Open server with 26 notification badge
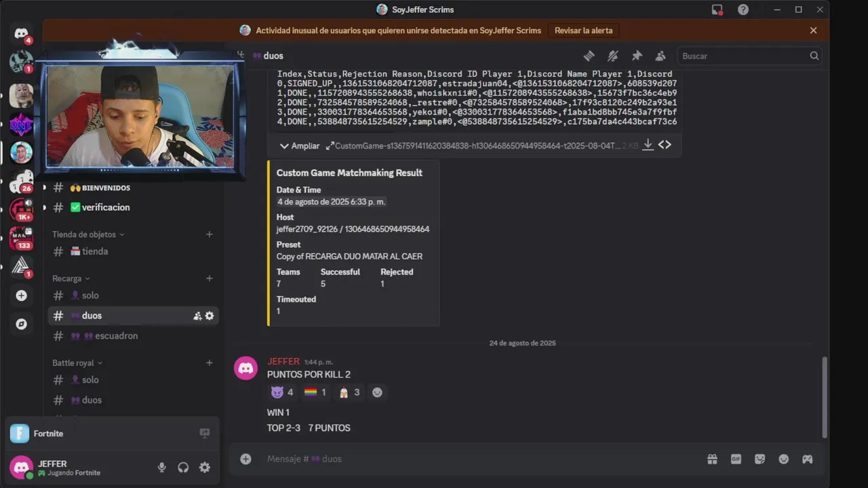 pos(21,181)
